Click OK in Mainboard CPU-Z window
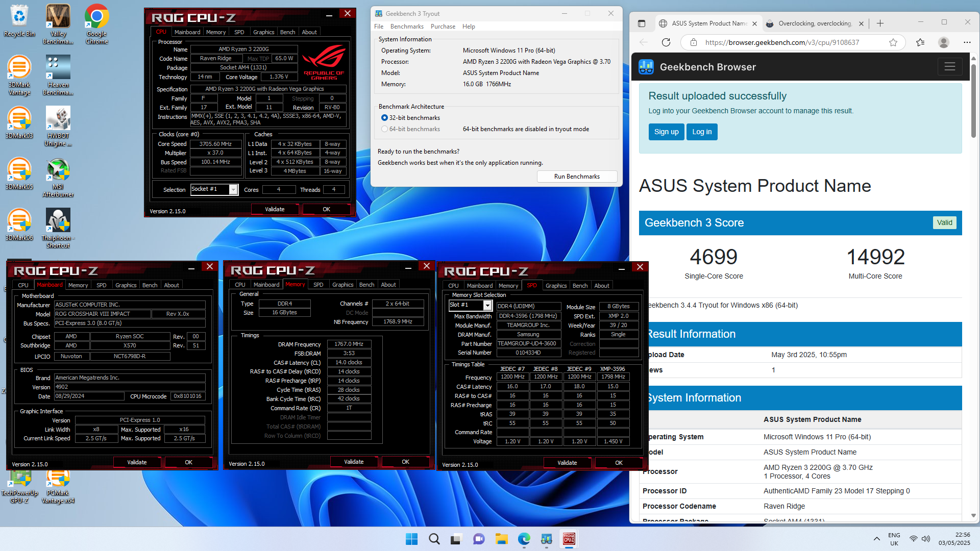 (x=188, y=462)
